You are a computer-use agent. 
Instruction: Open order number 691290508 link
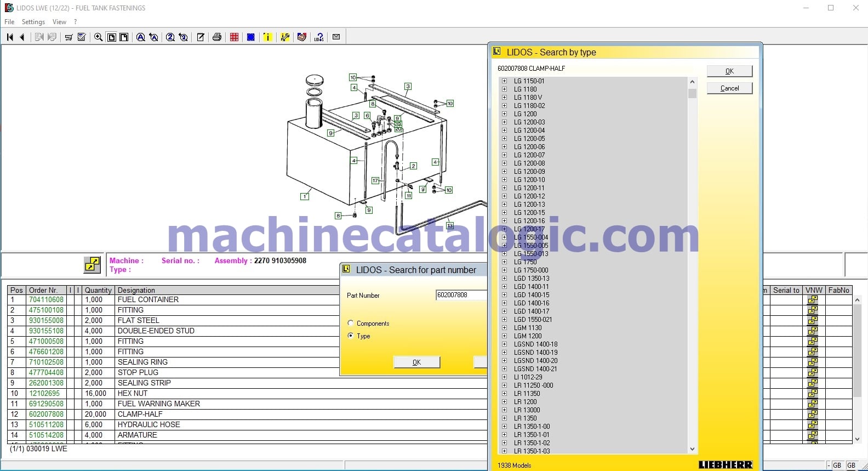(x=46, y=404)
